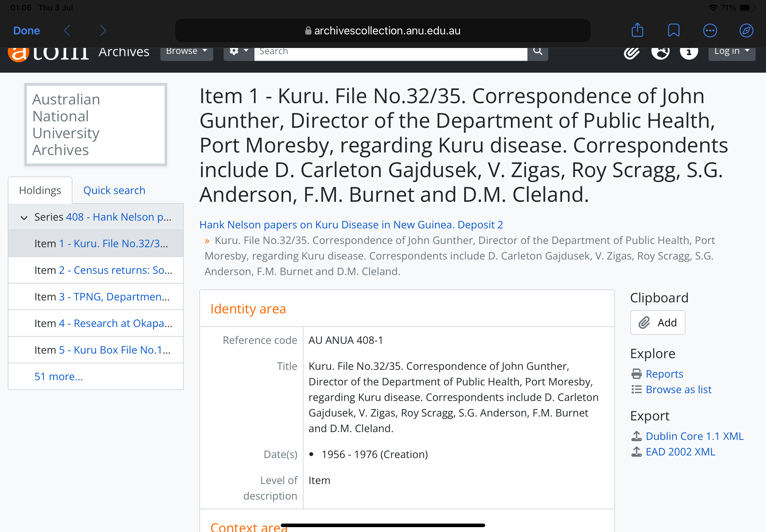Viewport: 766px width, 532px height.
Task: Open the quick links info icon
Action: [x=689, y=53]
